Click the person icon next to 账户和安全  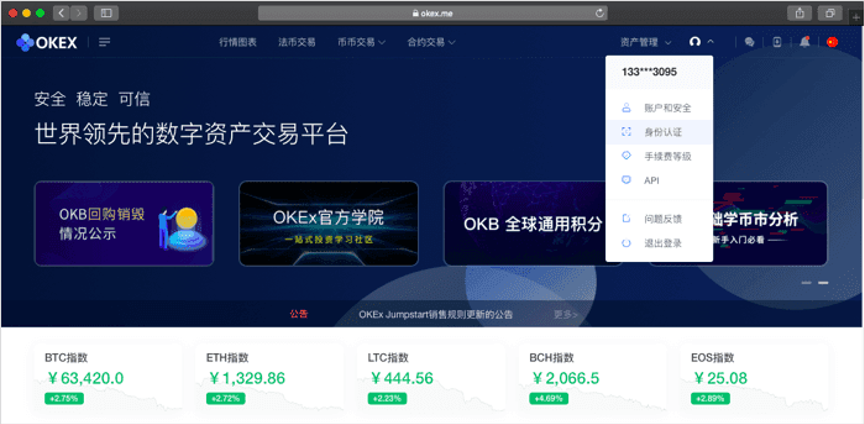[626, 108]
